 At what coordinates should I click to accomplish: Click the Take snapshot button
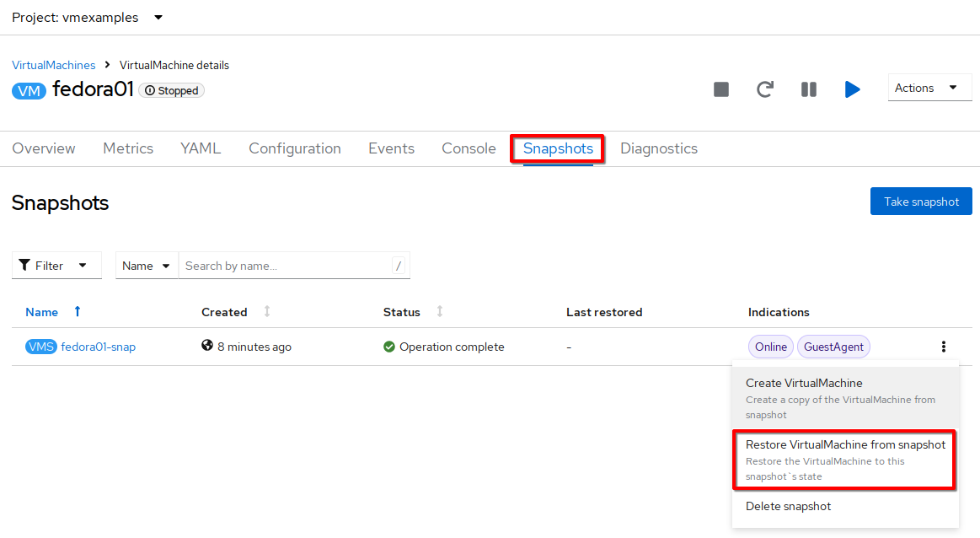click(921, 202)
